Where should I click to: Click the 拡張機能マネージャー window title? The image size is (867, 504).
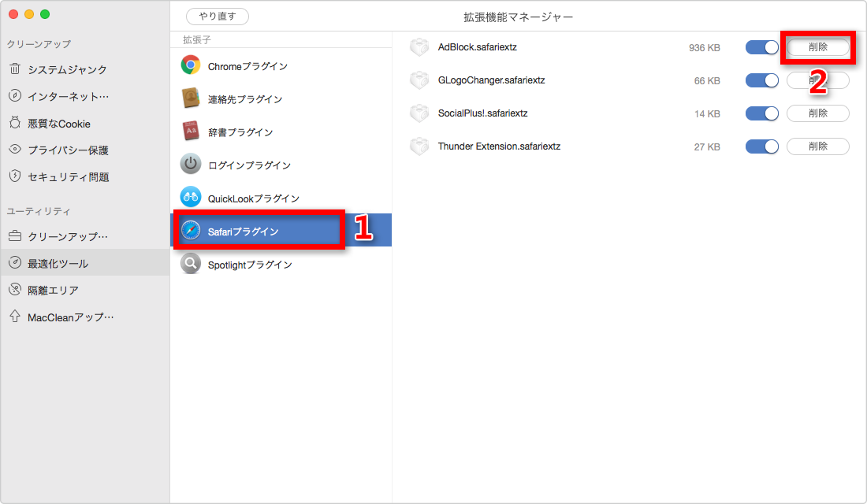pos(518,17)
